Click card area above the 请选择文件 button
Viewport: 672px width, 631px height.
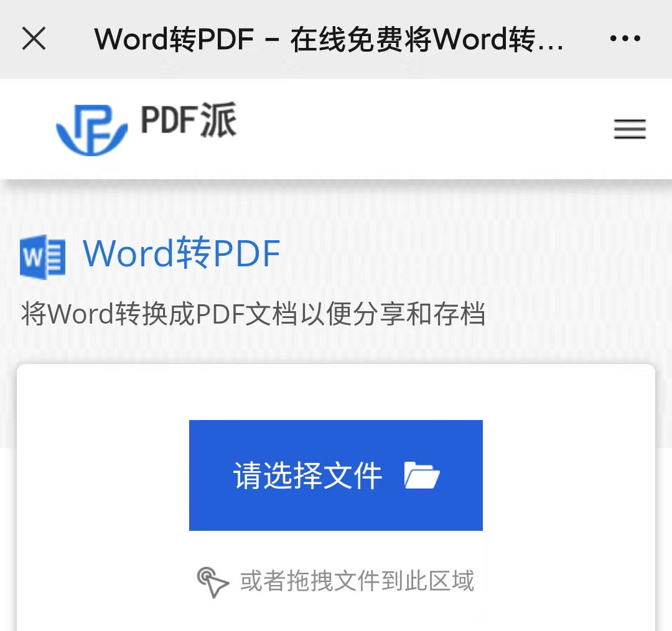click(336, 392)
